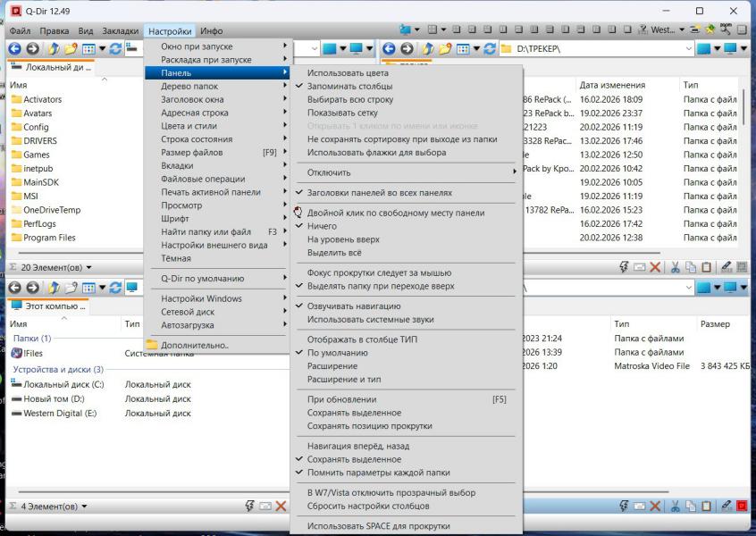This screenshot has width=756, height=536.
Task: Click the refresh icon in the top-right pane
Action: [x=489, y=47]
